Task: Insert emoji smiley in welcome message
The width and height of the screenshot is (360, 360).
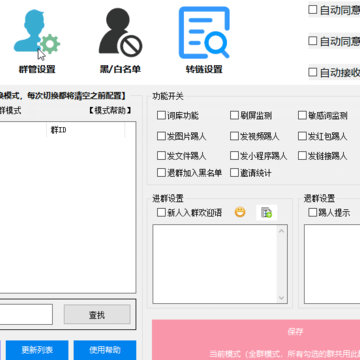Action: tap(240, 212)
